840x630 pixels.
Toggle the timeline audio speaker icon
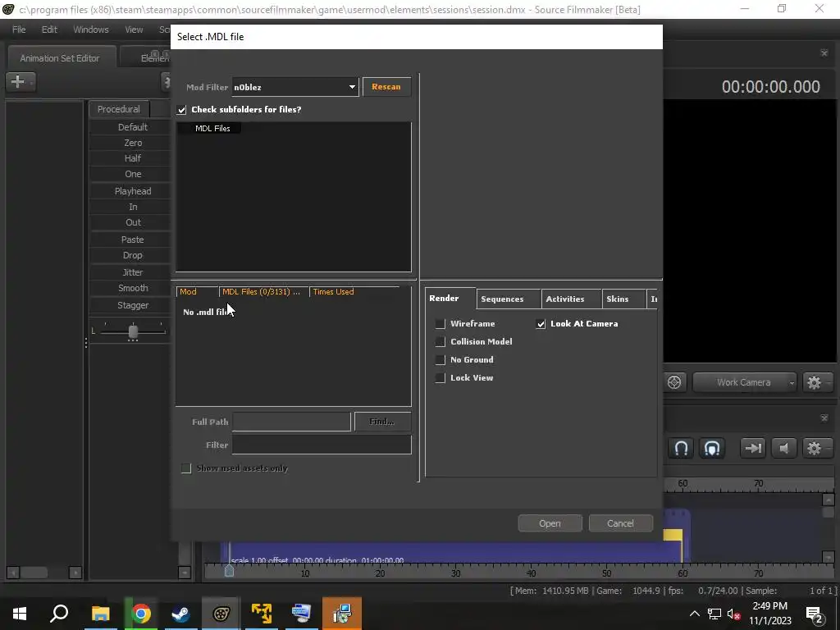click(783, 448)
